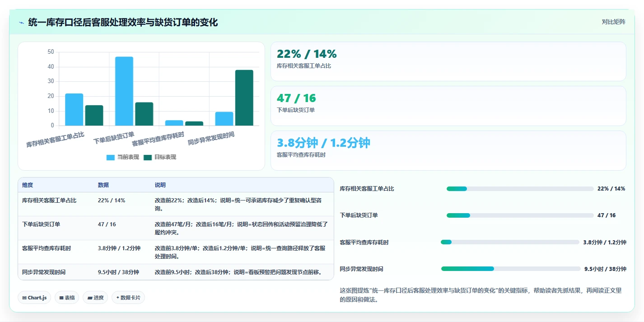Click the 47 / 16 data card value
The height and width of the screenshot is (322, 644).
pyautogui.click(x=296, y=98)
